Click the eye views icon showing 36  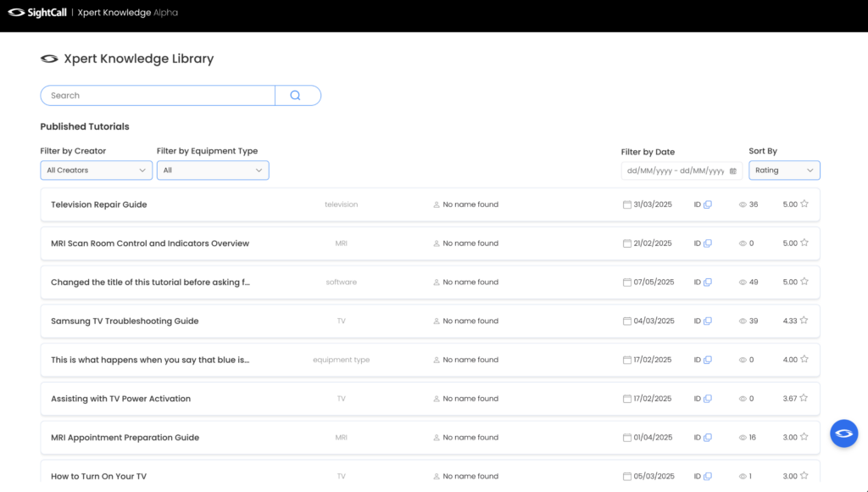tap(743, 204)
